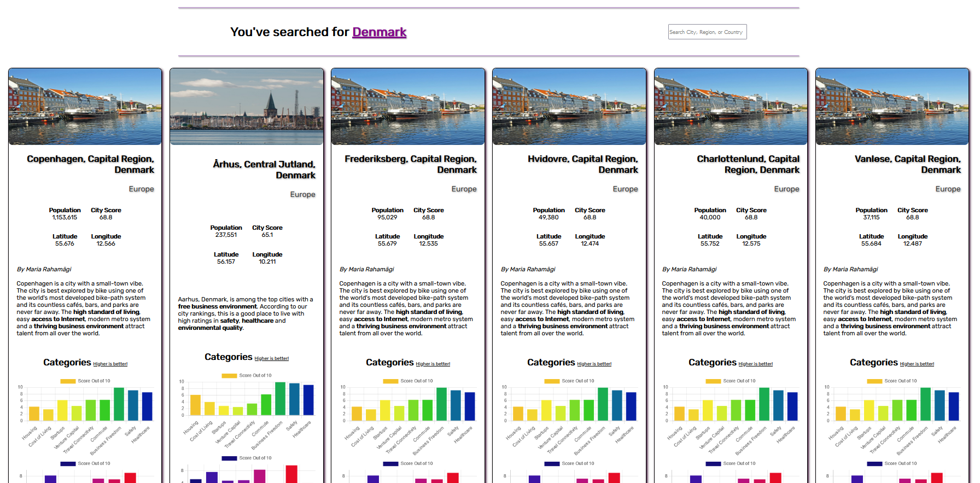Screen dimensions: 980x483
Task: Click the Århus description starting 'Aarhus, Denmark'
Action: (x=247, y=313)
